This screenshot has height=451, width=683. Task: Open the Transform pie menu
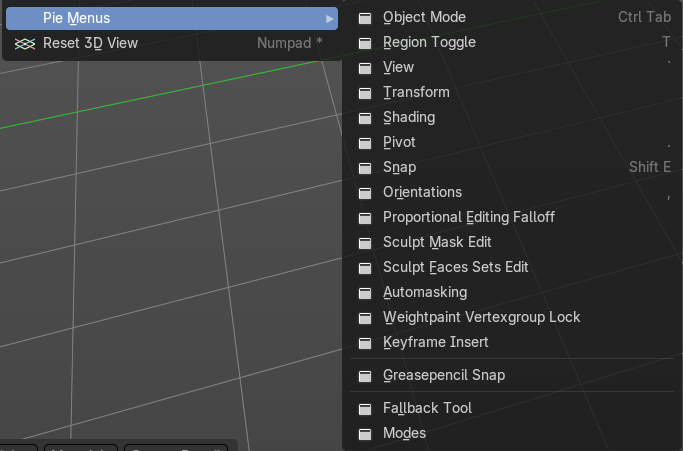coord(512,92)
